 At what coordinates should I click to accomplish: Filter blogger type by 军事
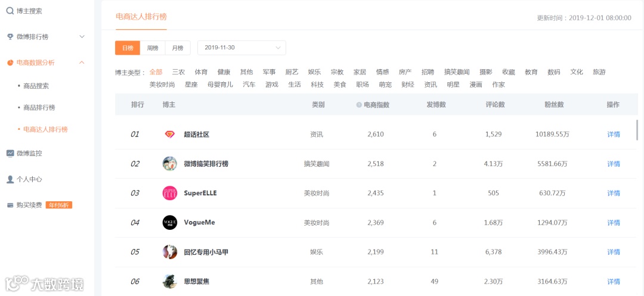click(270, 72)
